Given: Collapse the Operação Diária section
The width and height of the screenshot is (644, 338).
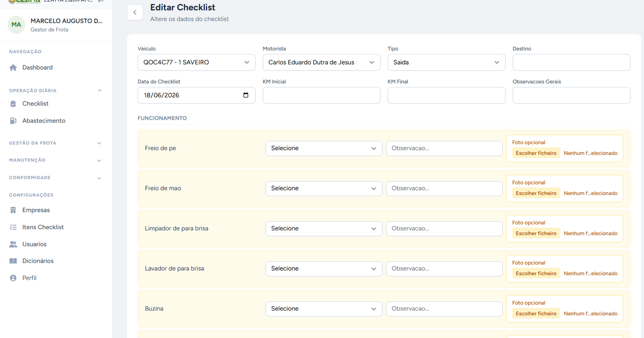Looking at the screenshot, I should point(56,91).
